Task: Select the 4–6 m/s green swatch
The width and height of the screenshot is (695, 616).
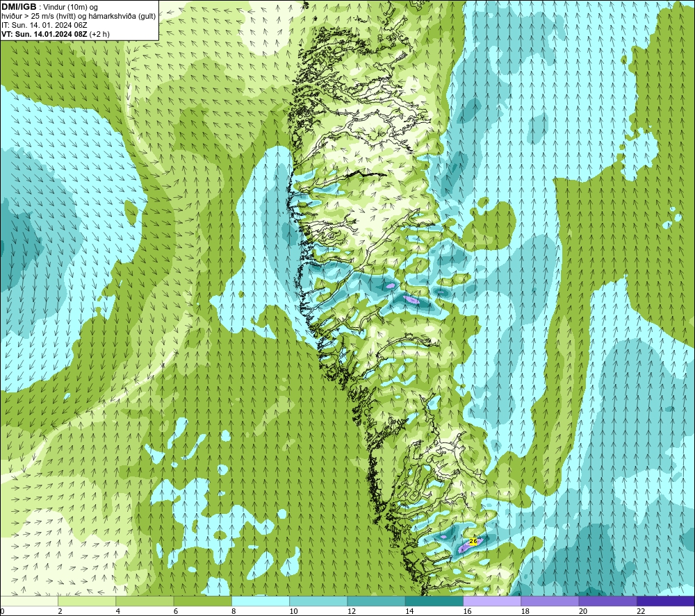Action: pyautogui.click(x=145, y=601)
